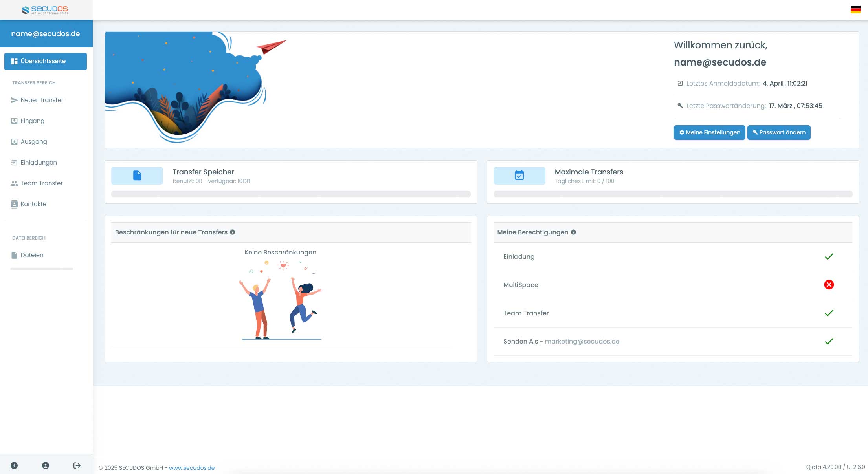Click the Maximale Transfers calendar icon

coord(519,176)
